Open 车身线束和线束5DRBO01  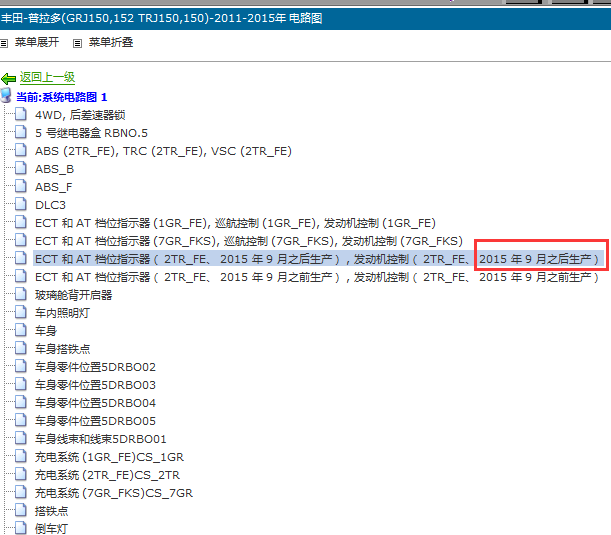pos(101,439)
